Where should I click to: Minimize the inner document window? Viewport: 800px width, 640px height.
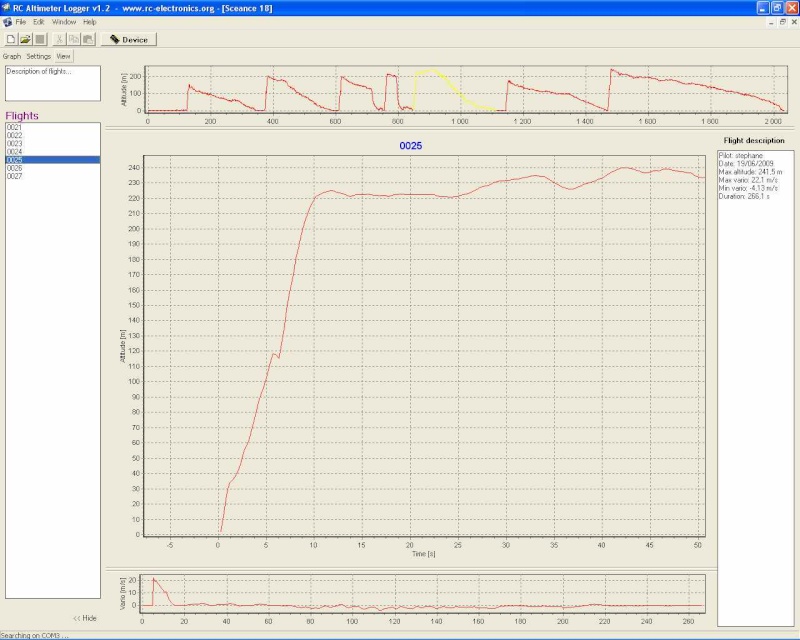pyautogui.click(x=771, y=22)
